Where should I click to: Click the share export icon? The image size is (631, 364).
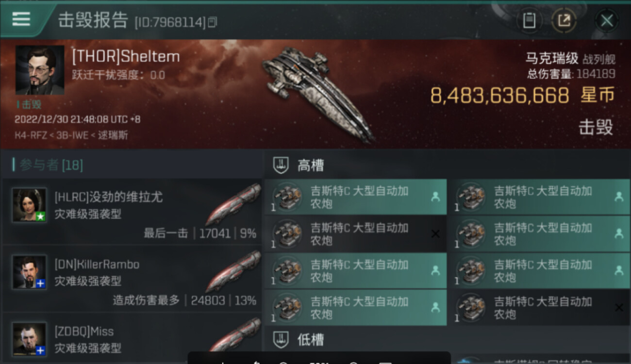tap(564, 20)
